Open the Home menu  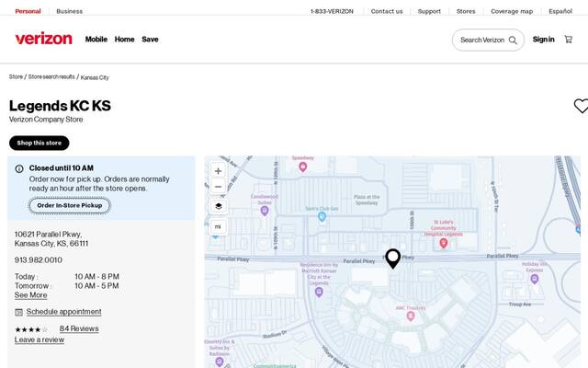(x=125, y=39)
